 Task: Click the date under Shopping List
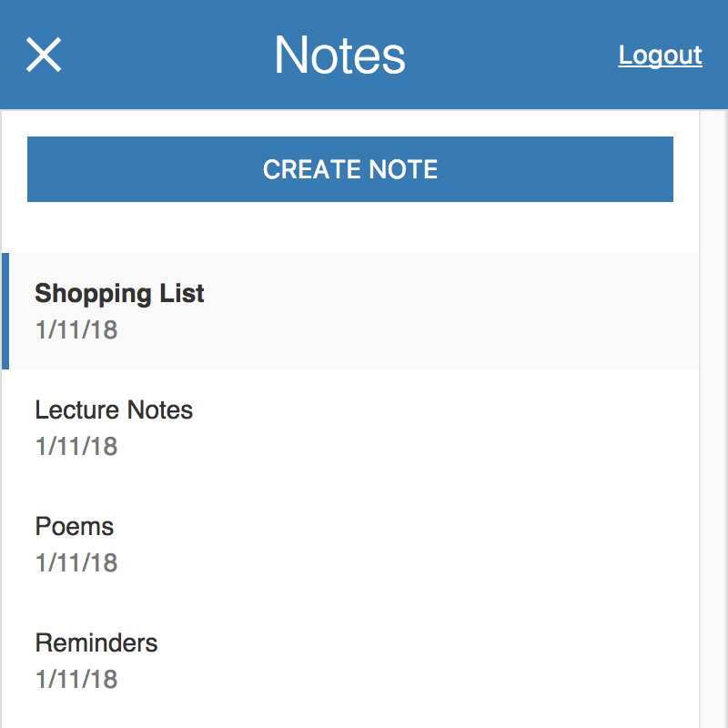pyautogui.click(x=76, y=330)
